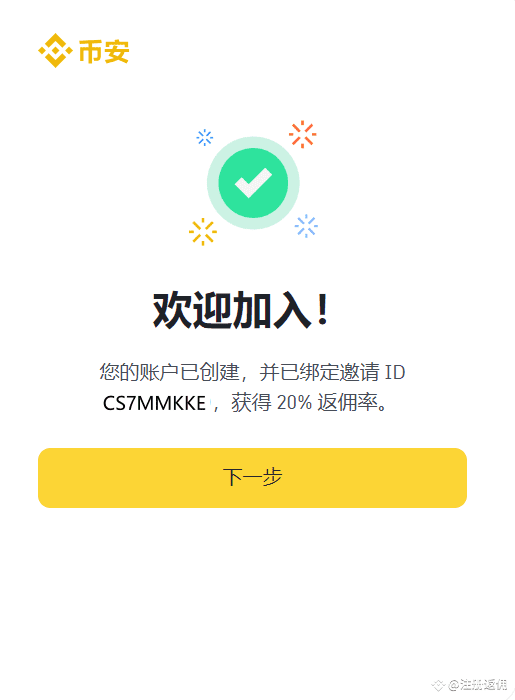Click the exclamation mark after 欢迎加入

pyautogui.click(x=323, y=310)
